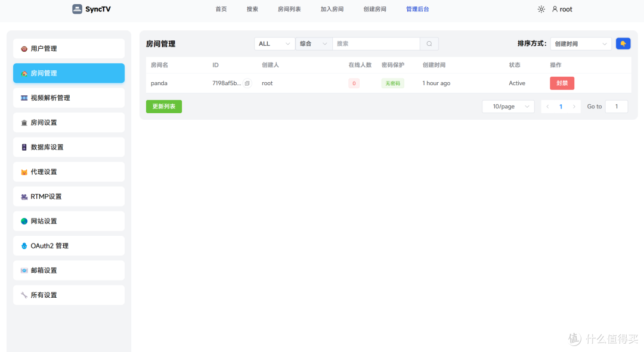Open the root user account menu

562,9
